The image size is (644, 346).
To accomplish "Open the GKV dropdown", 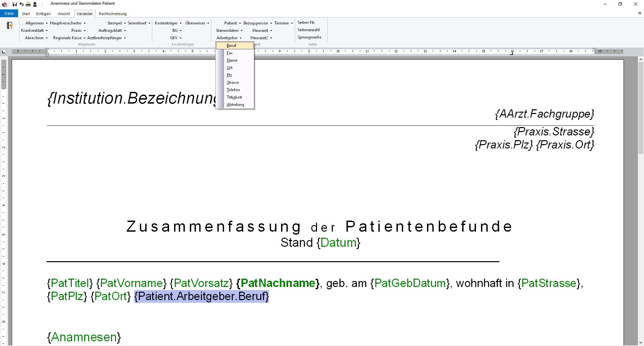I will click(176, 38).
